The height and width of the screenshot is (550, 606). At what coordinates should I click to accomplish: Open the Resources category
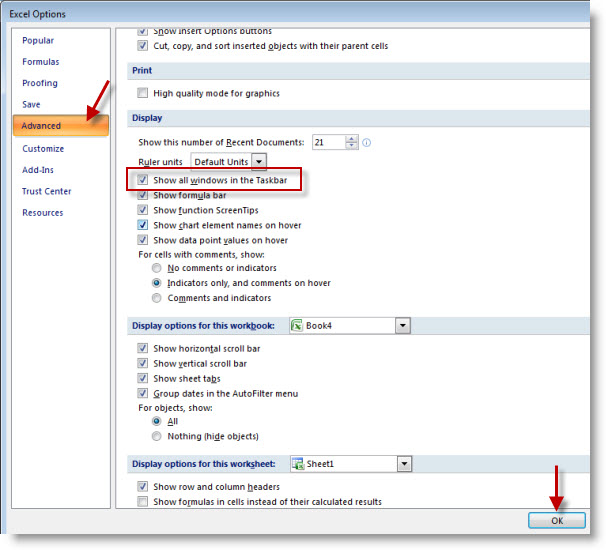(43, 213)
